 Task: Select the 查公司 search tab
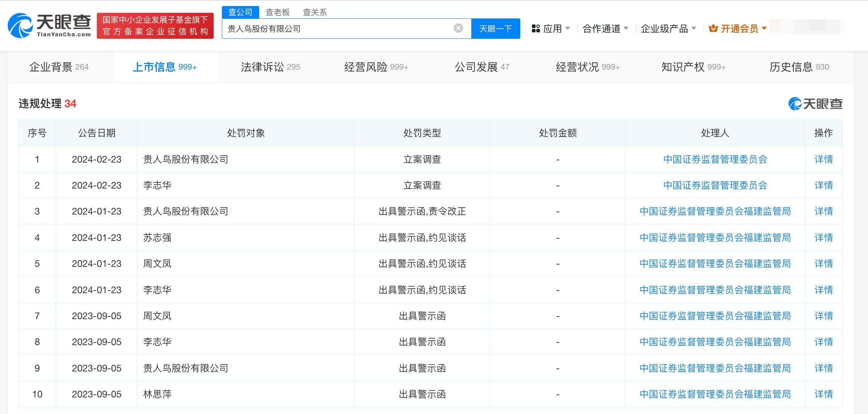tap(240, 12)
